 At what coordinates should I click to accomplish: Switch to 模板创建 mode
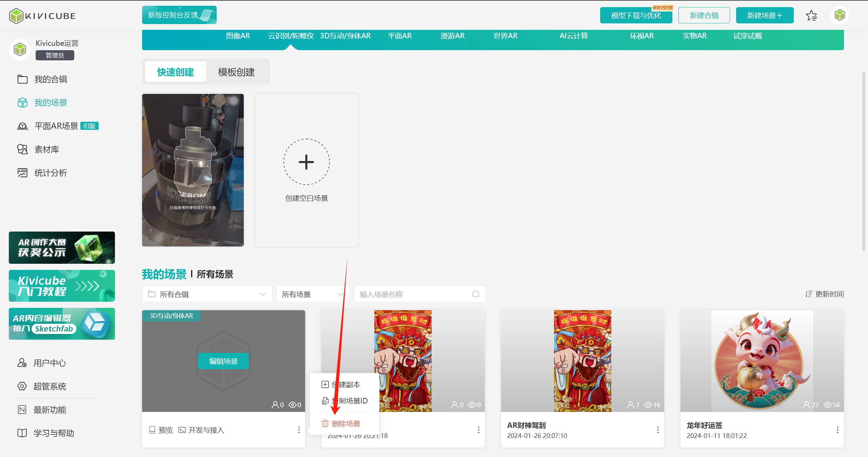pyautogui.click(x=236, y=72)
